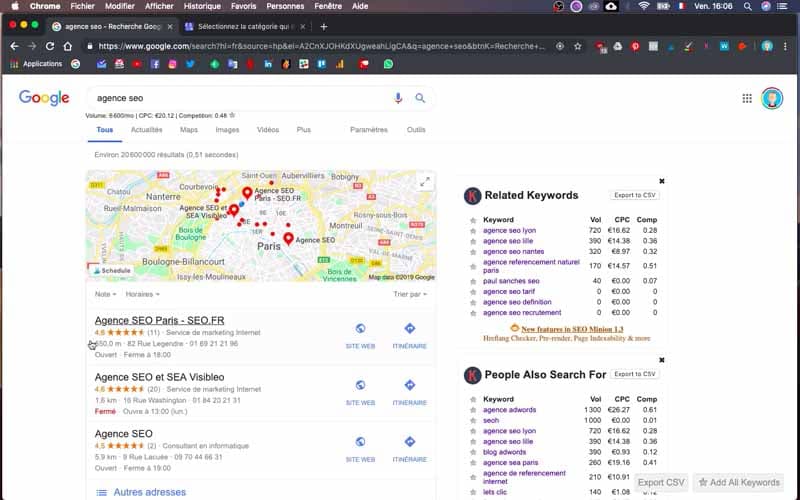Expand the map to full view
800x500 pixels.
pos(424,182)
